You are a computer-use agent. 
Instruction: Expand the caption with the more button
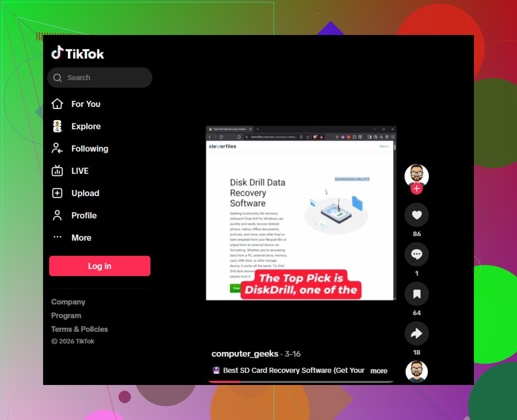tap(379, 371)
